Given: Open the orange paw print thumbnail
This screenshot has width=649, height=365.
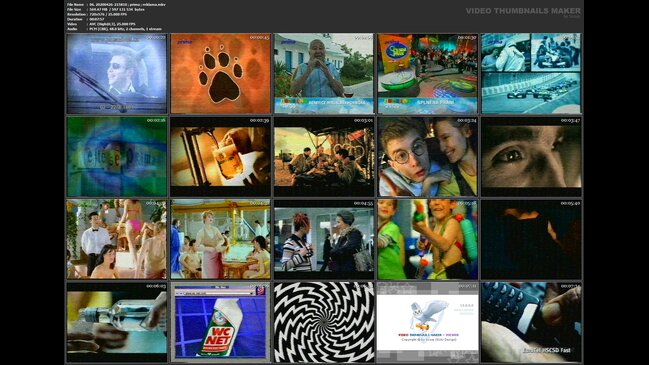Looking at the screenshot, I should 221,74.
